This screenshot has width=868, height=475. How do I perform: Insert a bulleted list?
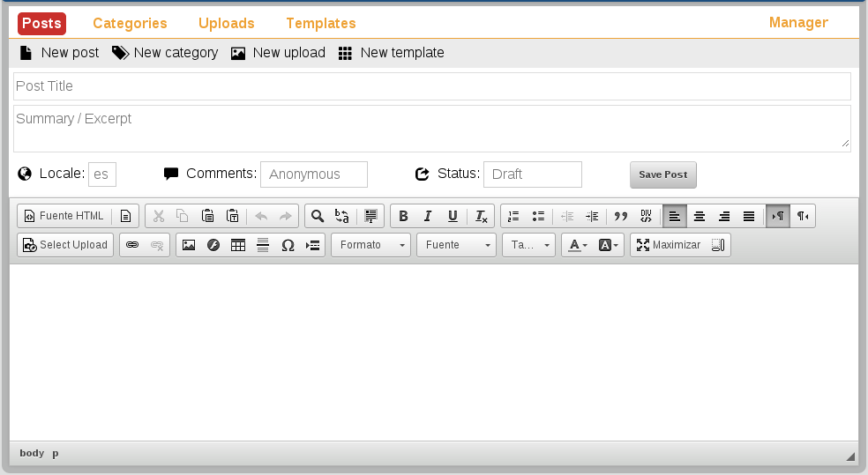[x=538, y=216]
